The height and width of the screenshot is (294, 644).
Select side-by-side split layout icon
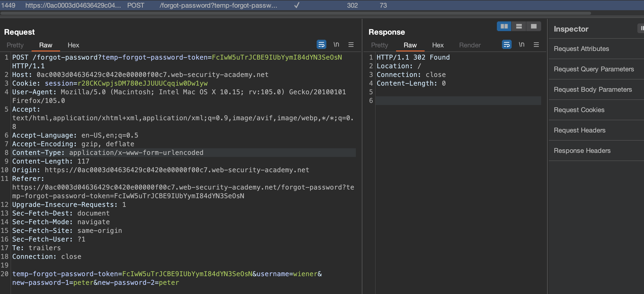(504, 26)
